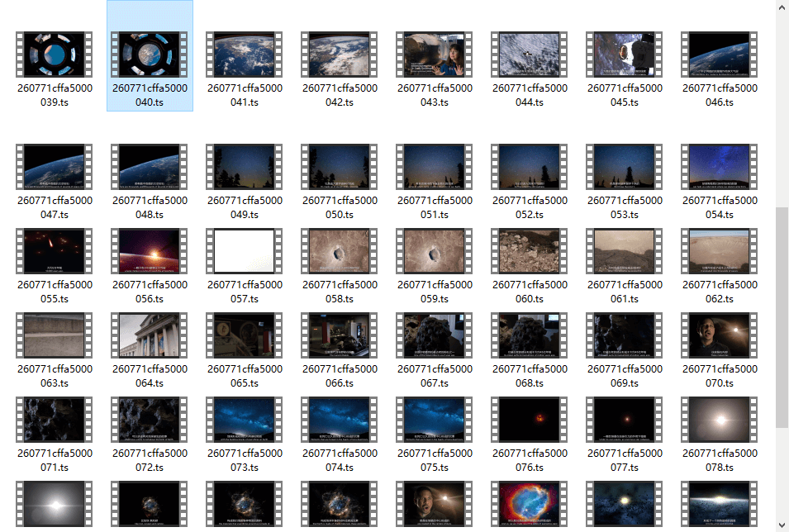Click the starry night thumbnail 260771cffa5000049.ts
789x532 pixels.
pos(245,167)
